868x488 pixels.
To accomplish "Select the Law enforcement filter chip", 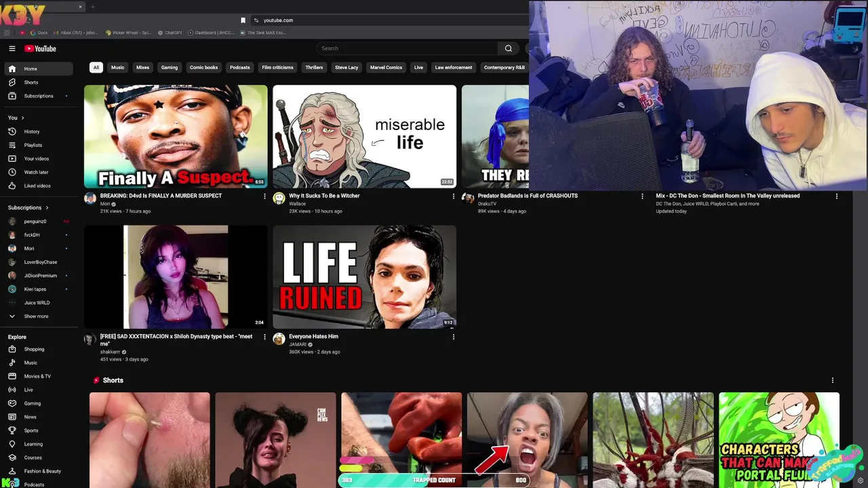I will pos(454,68).
